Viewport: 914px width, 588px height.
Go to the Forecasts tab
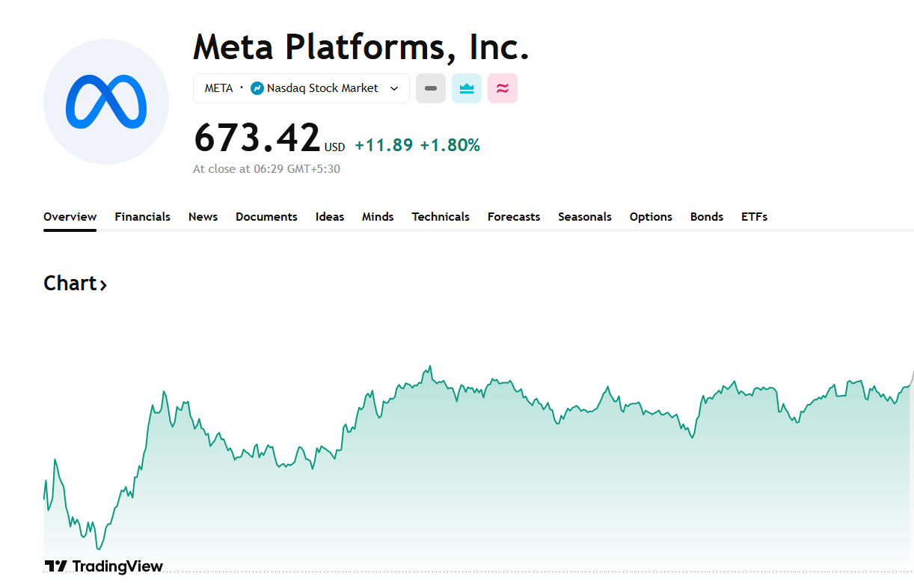tap(514, 217)
